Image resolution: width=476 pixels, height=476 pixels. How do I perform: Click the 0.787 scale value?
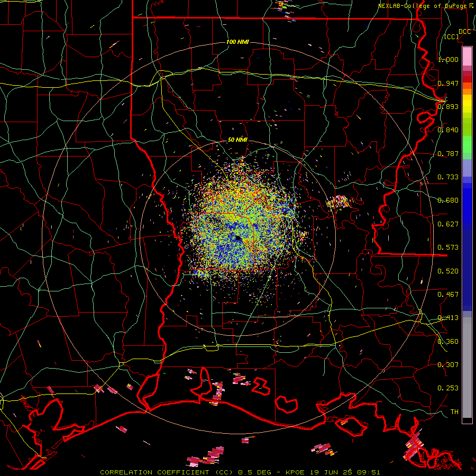pos(448,153)
